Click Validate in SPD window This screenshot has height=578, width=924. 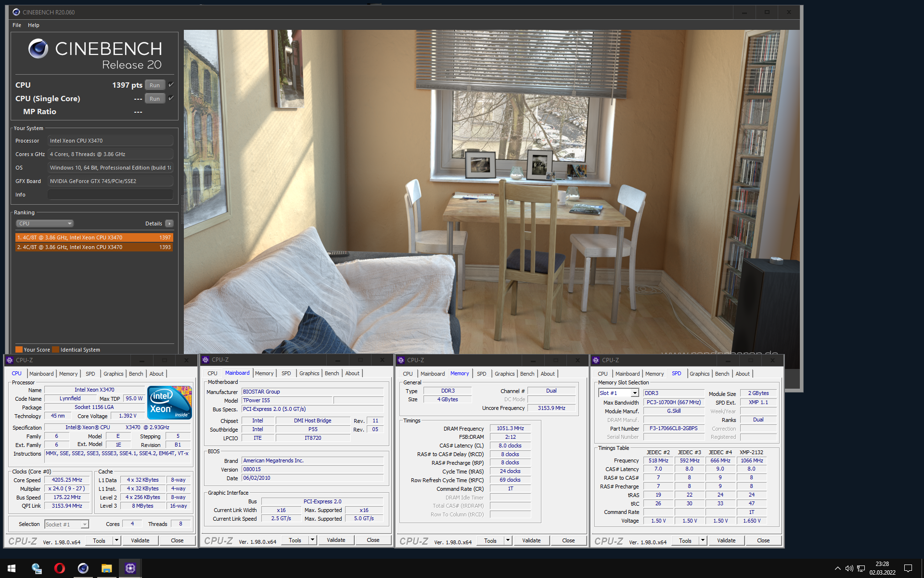point(726,540)
